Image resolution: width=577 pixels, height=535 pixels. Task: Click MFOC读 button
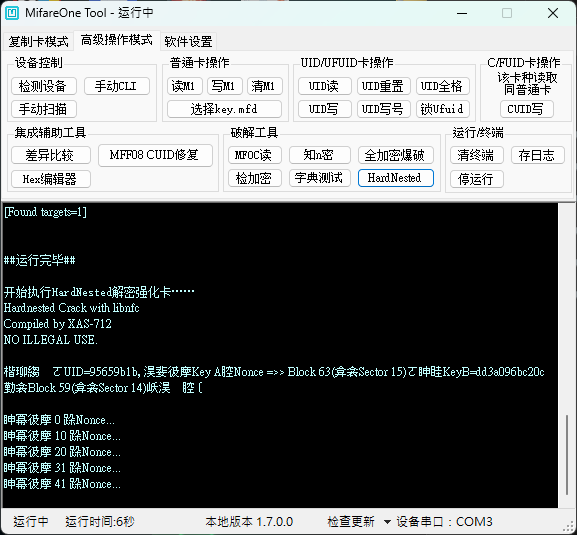[x=255, y=155]
